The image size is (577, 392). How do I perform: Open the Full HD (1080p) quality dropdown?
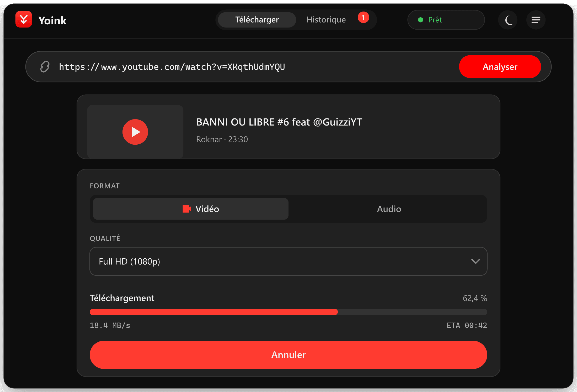(x=288, y=261)
